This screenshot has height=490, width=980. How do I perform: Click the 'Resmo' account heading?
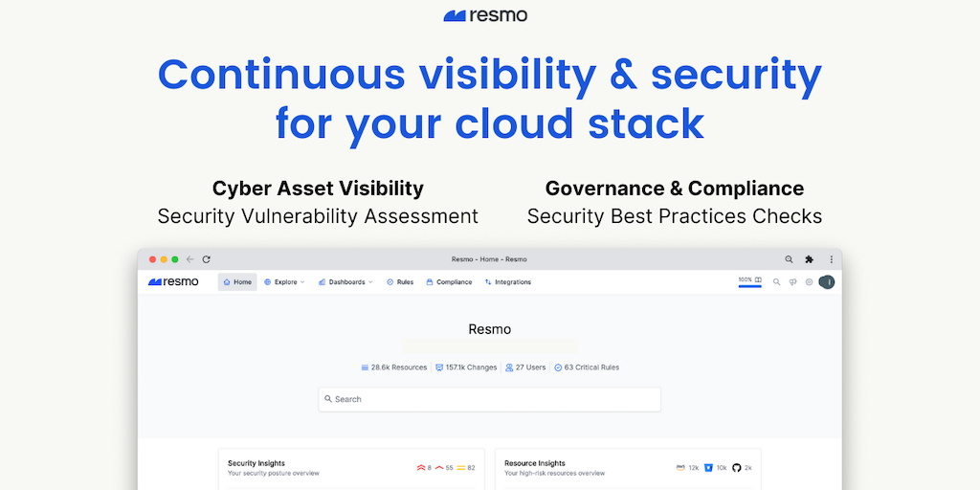point(489,329)
